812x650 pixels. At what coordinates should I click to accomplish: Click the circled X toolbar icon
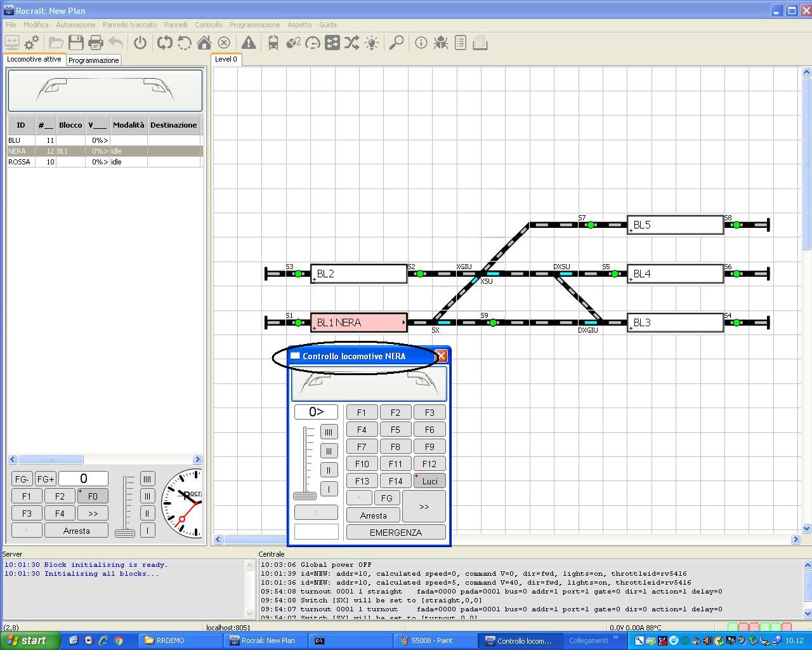224,43
